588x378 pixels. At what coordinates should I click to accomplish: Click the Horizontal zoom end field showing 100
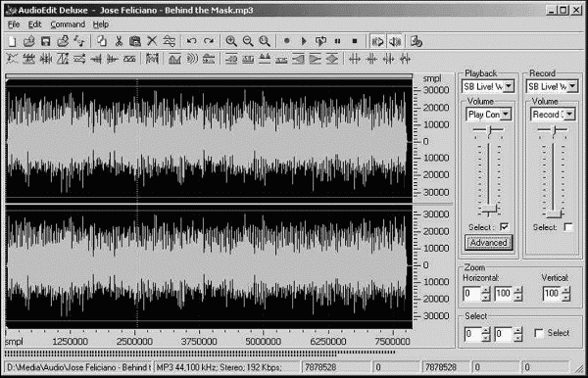504,294
